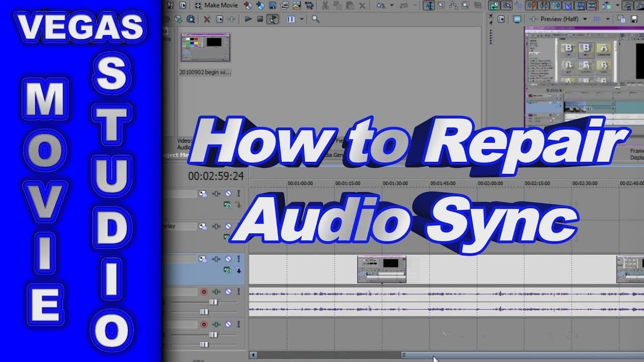The width and height of the screenshot is (644, 362).
Task: Solo the top video track
Action: point(238,194)
